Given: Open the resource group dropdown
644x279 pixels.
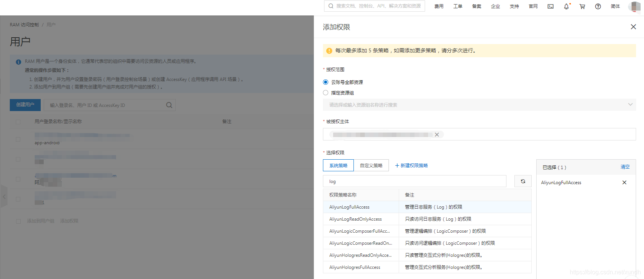Looking at the screenshot, I should coord(479,105).
